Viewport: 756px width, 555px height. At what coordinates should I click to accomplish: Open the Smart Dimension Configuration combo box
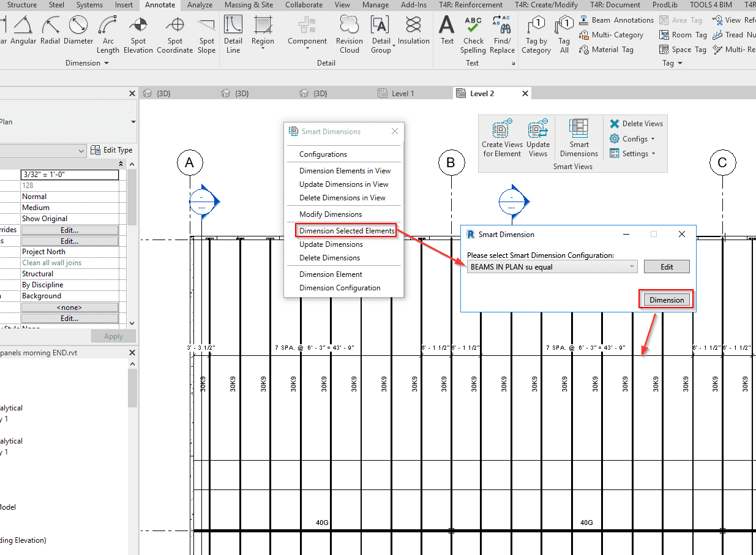(x=552, y=266)
